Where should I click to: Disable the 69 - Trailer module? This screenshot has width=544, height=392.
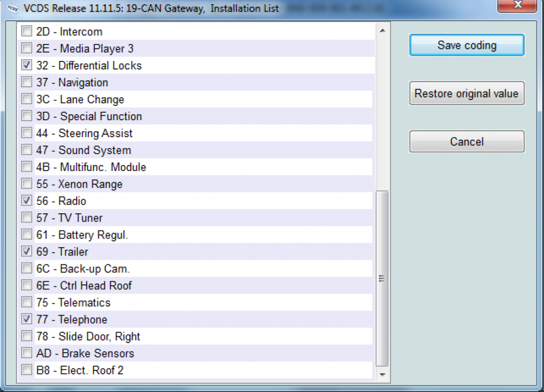27,251
